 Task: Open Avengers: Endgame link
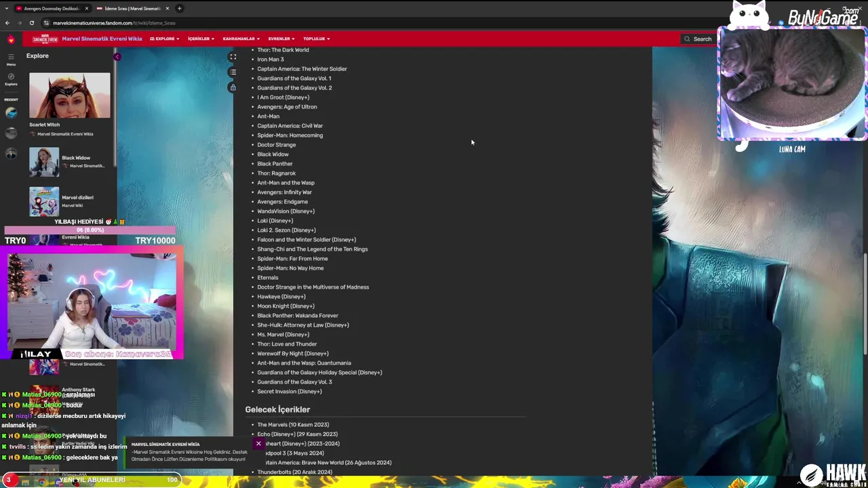[x=282, y=201]
